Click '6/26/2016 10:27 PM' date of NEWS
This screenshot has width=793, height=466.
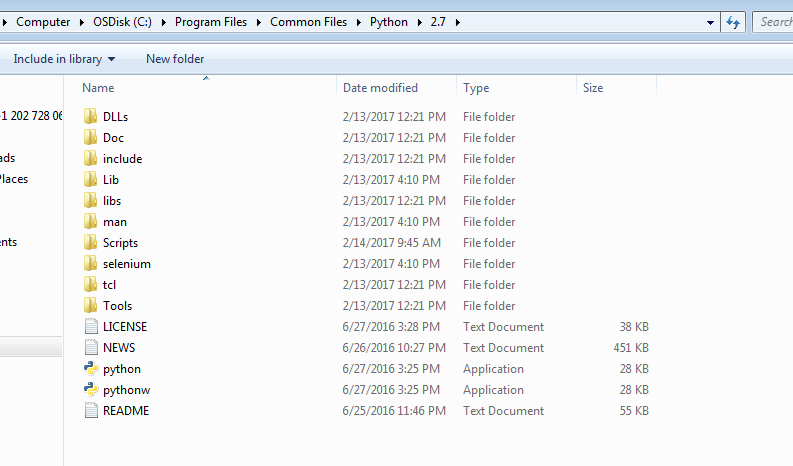[394, 348]
